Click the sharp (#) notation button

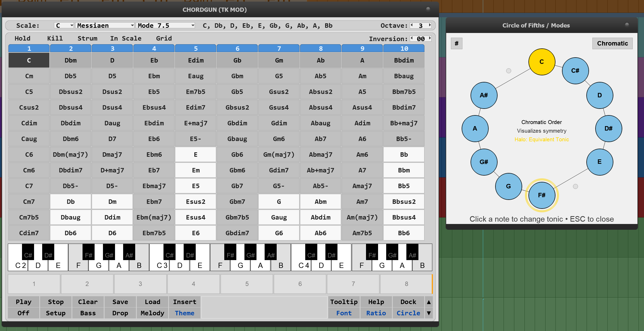[x=456, y=43]
